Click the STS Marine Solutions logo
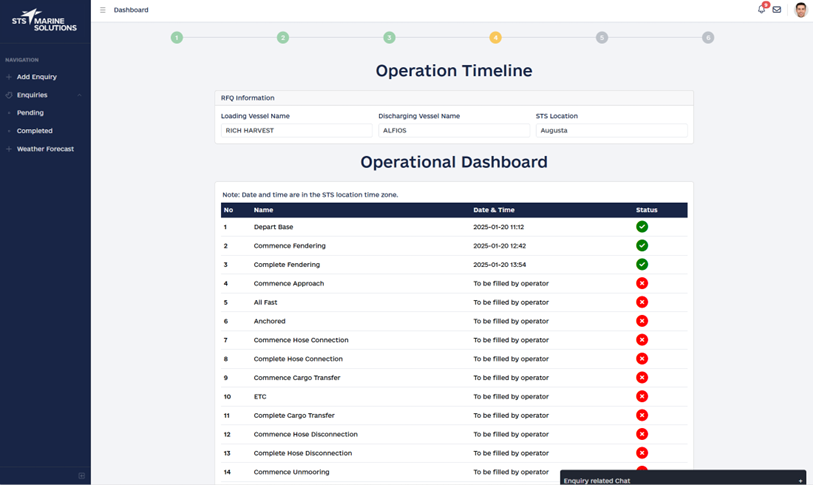The image size is (813, 485). (44, 19)
